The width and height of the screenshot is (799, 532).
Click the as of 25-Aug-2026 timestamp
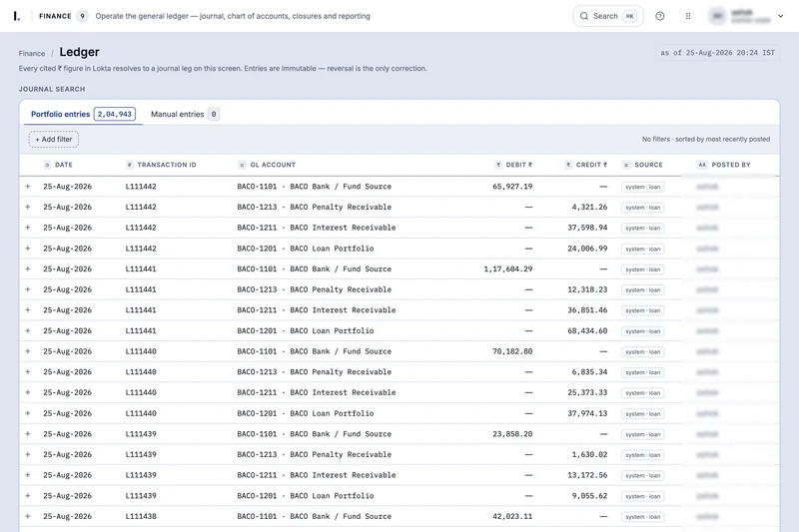tap(717, 53)
